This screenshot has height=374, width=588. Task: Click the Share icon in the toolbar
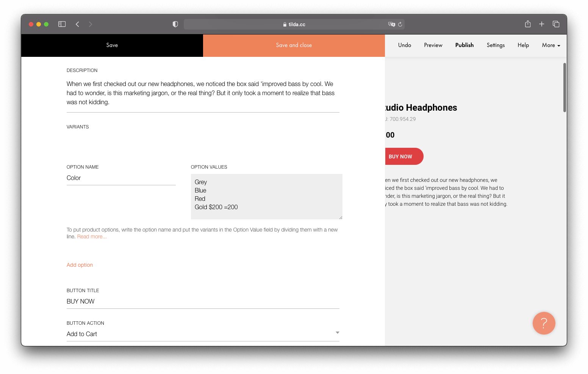(527, 24)
